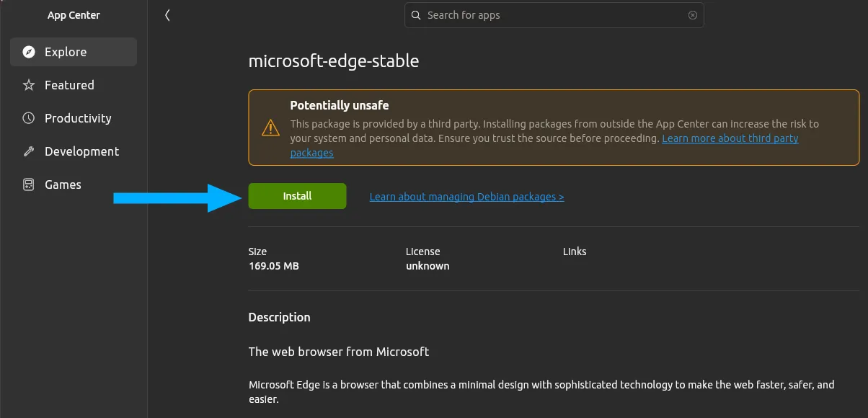Click the Games controller icon
Image resolution: width=868 pixels, height=418 pixels.
[x=29, y=184]
